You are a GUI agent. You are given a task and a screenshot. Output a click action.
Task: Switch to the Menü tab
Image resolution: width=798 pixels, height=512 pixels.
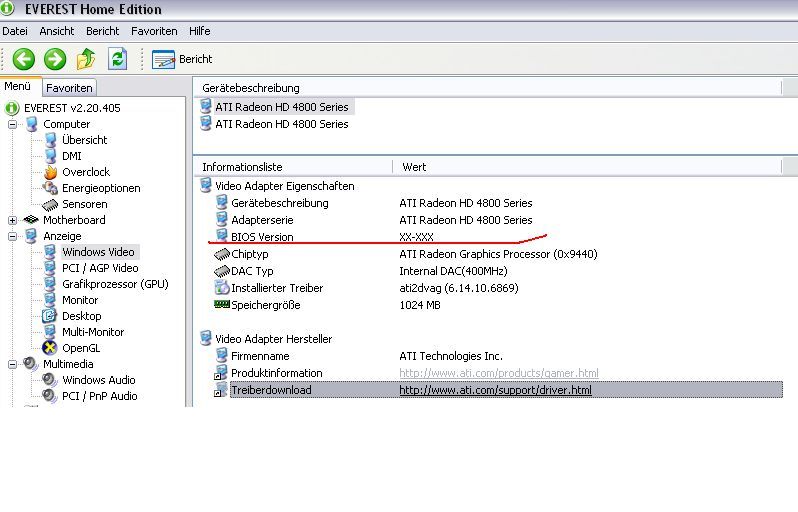click(18, 87)
